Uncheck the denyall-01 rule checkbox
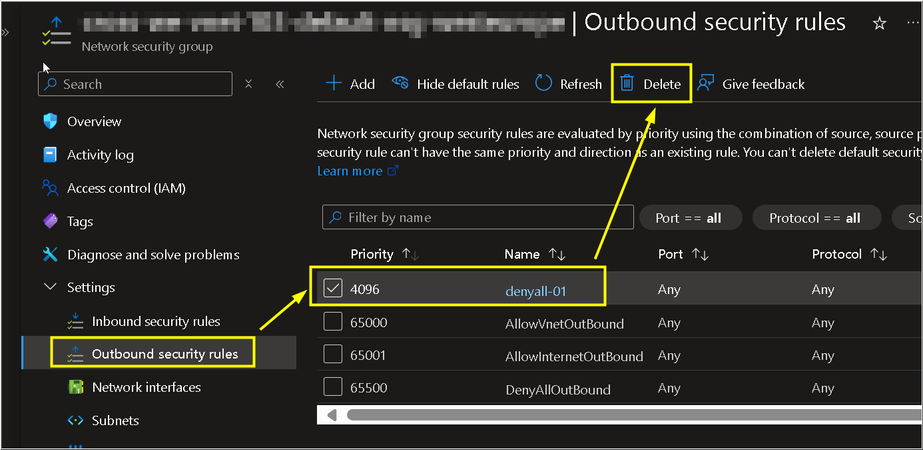The width and height of the screenshot is (923, 450). point(333,289)
